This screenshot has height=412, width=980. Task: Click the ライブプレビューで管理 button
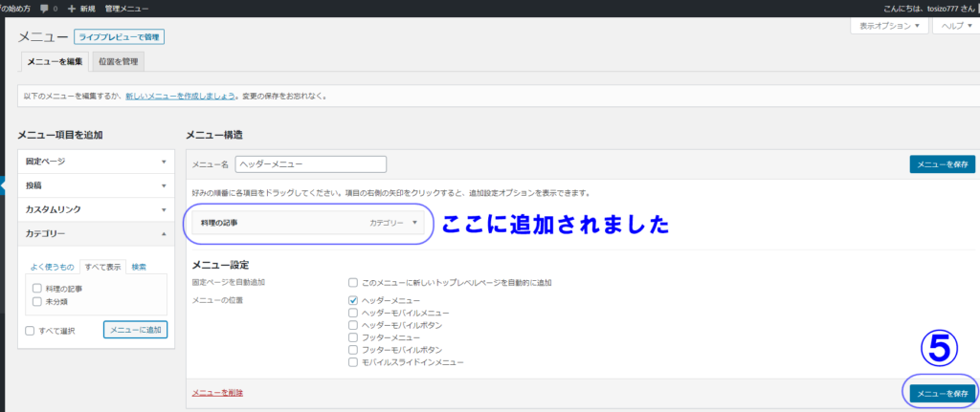point(120,37)
